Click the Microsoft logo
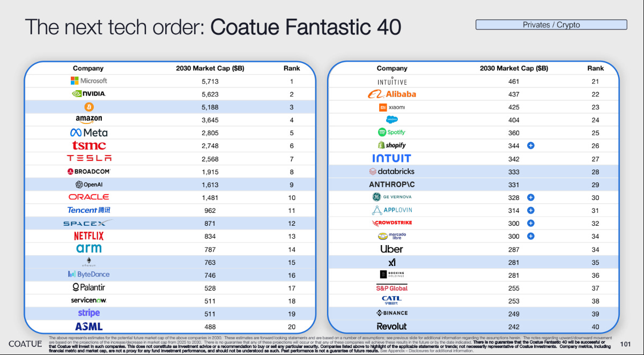 click(x=88, y=81)
